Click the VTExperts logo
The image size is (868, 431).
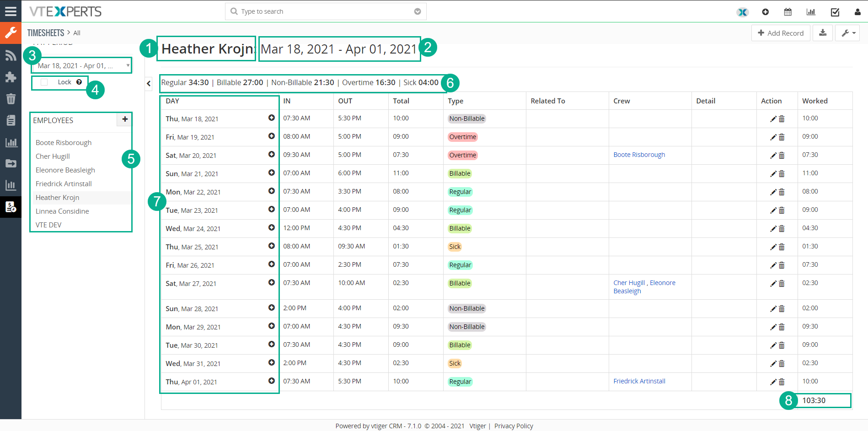tap(65, 11)
